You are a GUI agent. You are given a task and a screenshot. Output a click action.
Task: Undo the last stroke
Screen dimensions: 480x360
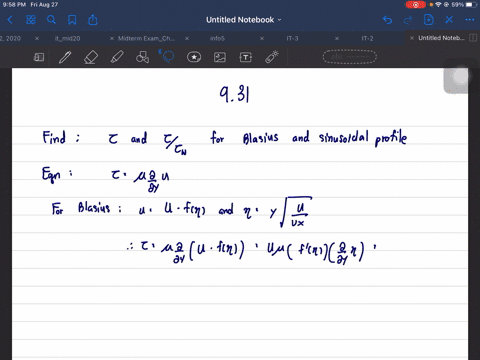(x=387, y=20)
